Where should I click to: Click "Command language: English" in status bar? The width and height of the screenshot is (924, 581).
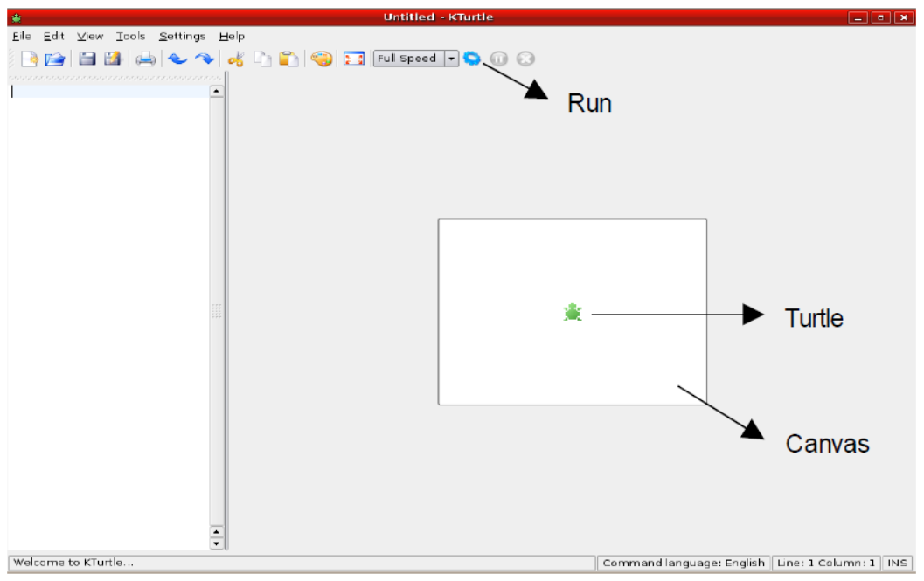684,563
